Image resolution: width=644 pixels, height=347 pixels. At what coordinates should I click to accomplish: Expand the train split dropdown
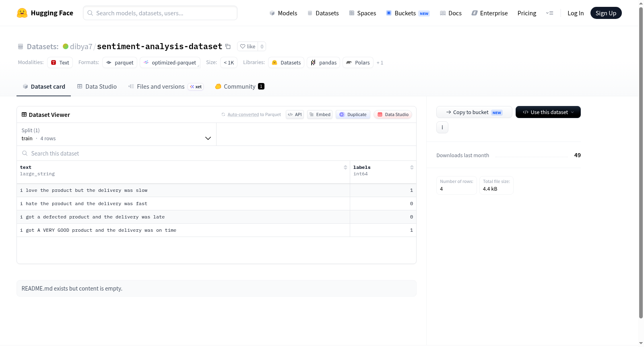[x=116, y=134]
